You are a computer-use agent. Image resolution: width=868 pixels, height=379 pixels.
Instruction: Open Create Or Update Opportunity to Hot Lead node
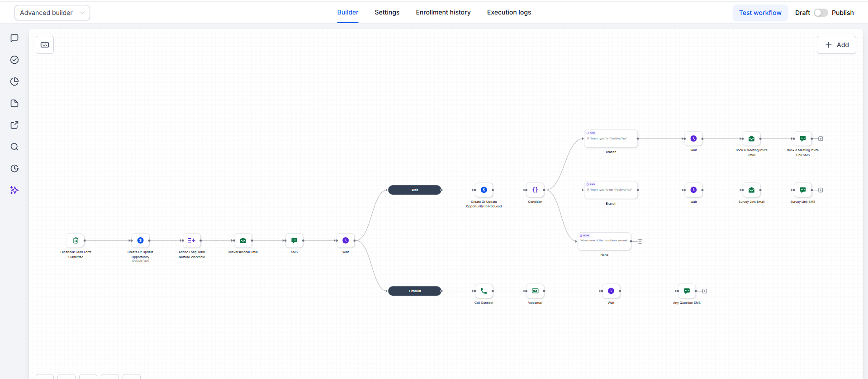[x=484, y=190]
